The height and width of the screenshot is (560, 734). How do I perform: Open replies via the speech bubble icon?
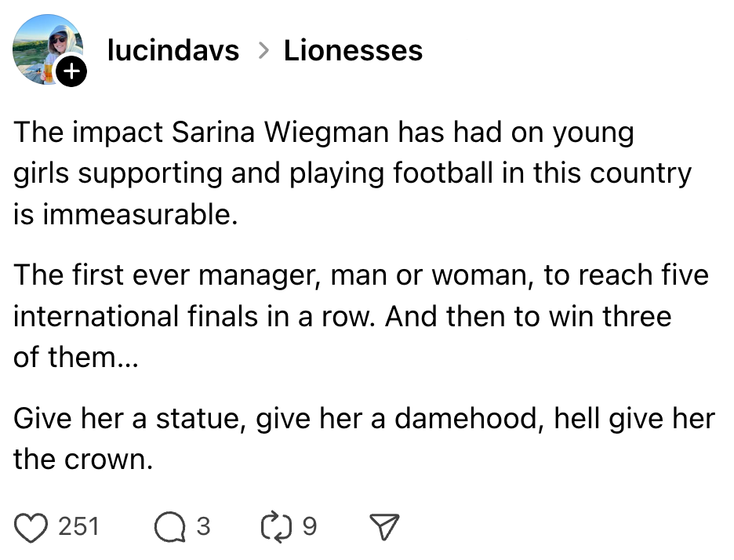click(x=168, y=526)
